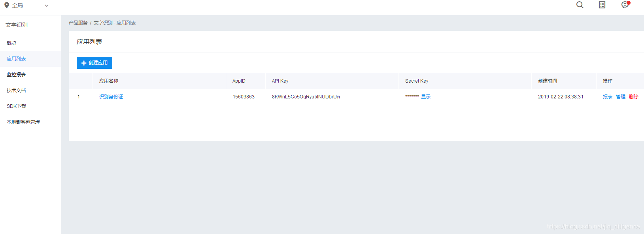Viewport: 644px width, 234px height.
Task: Click the AppID value 15603863
Action: [x=244, y=97]
